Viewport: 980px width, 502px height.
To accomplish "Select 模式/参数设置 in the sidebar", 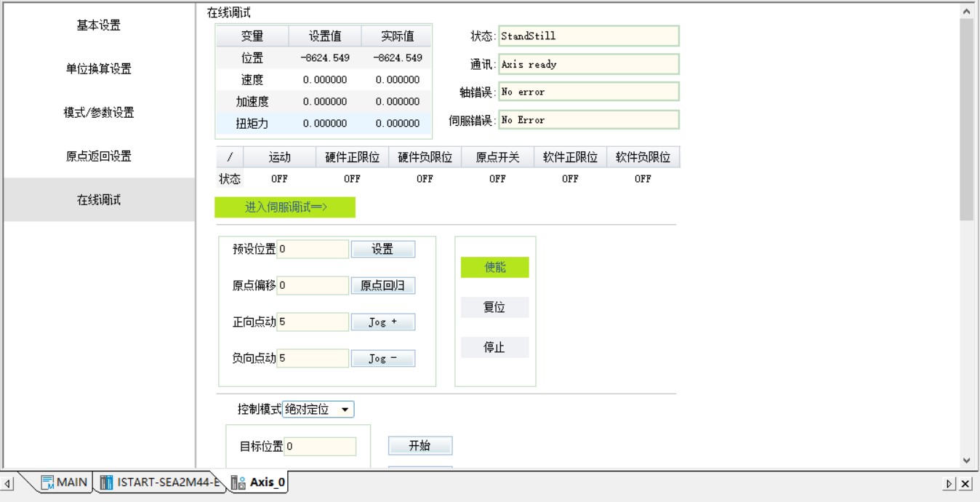I will tap(99, 113).
